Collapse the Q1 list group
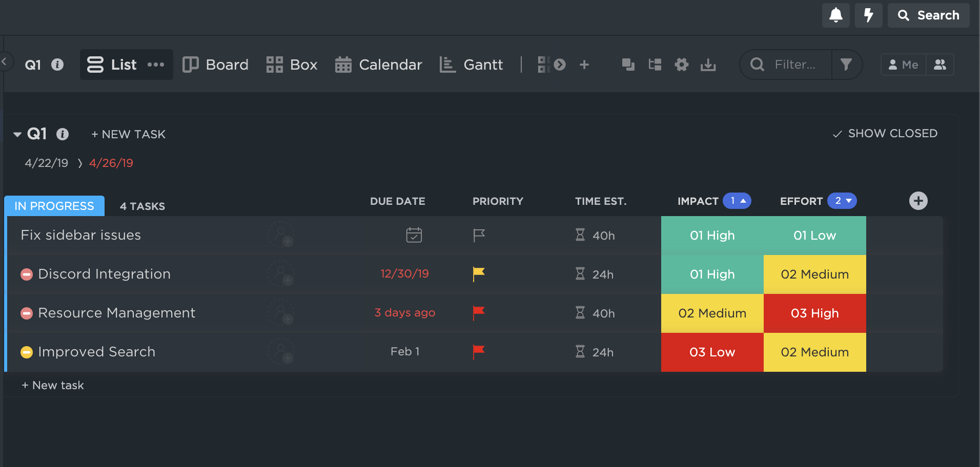Screen dimensions: 980x467 [17, 135]
